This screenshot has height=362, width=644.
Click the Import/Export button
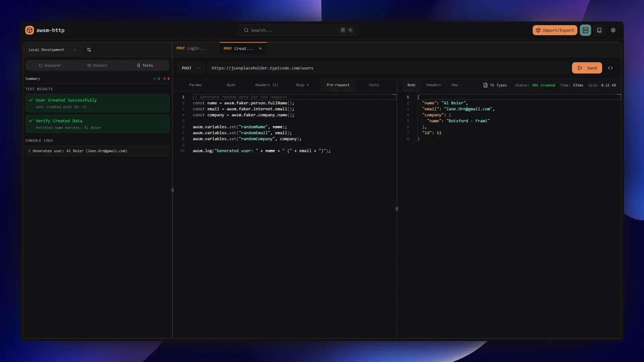pyautogui.click(x=555, y=30)
